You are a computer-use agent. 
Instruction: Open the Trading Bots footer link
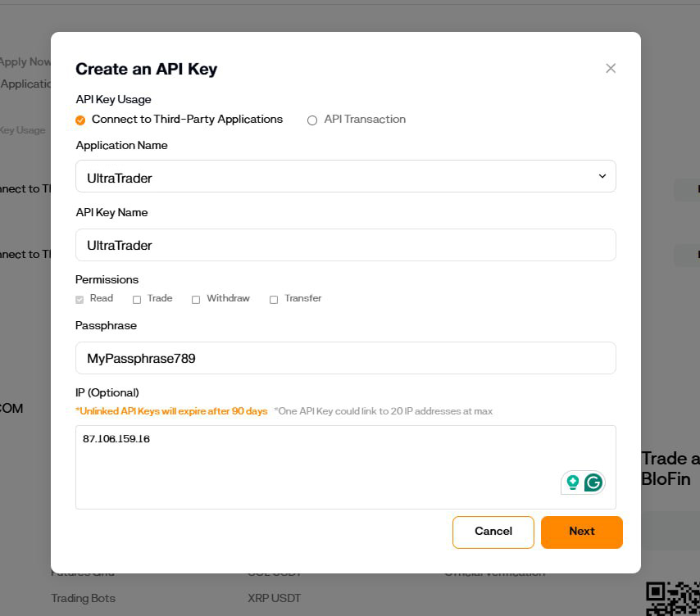click(83, 598)
